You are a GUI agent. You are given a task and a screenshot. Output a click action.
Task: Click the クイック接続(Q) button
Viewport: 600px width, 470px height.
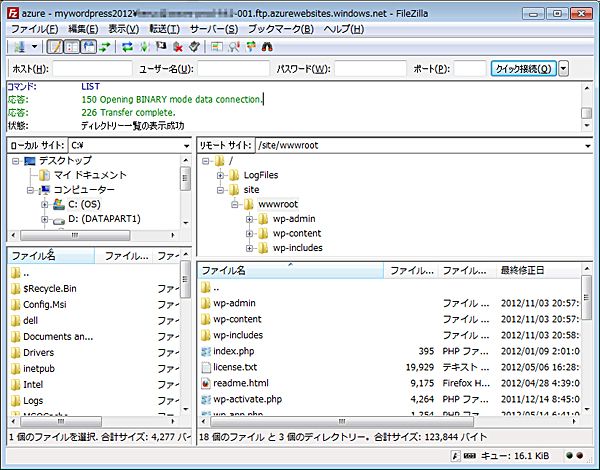[523, 69]
